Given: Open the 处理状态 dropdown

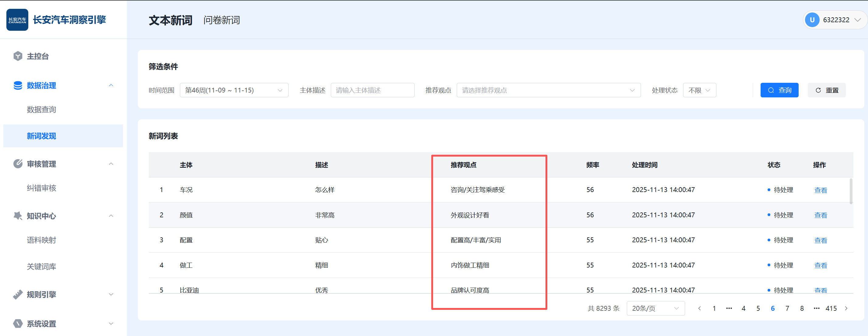Looking at the screenshot, I should [699, 90].
